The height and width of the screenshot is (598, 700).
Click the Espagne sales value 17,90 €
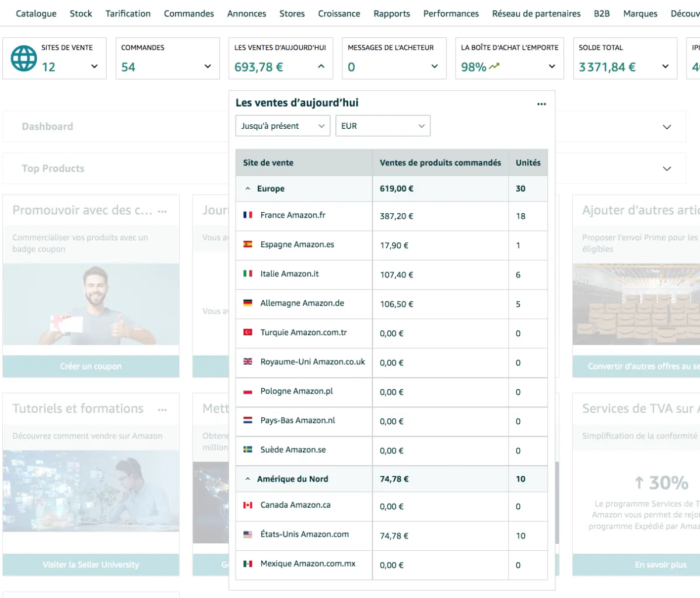394,245
